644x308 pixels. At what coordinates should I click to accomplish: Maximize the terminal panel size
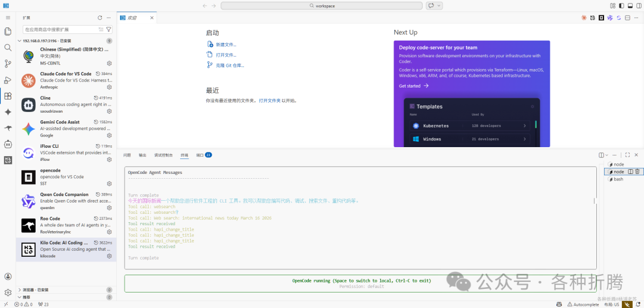627,155
